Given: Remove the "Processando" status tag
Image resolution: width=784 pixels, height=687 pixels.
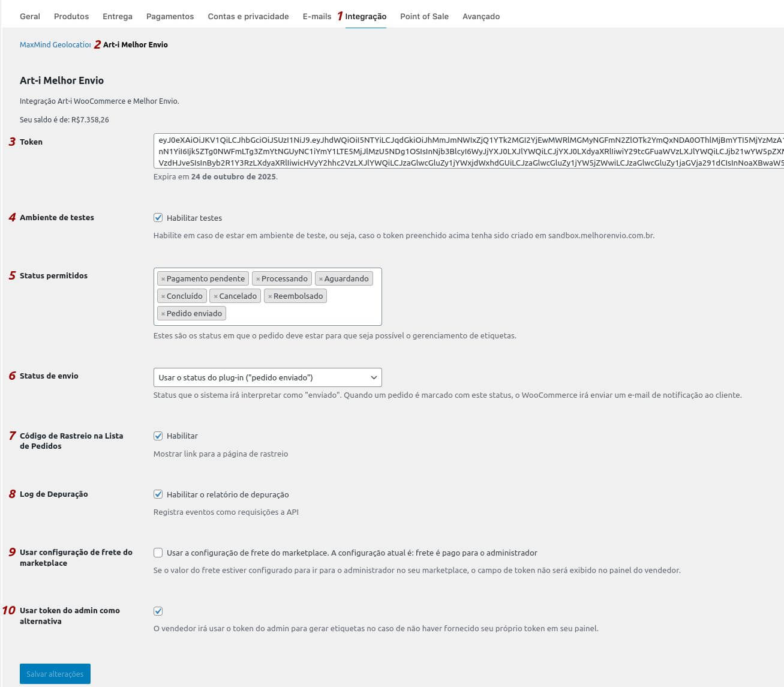Looking at the screenshot, I should (x=259, y=278).
